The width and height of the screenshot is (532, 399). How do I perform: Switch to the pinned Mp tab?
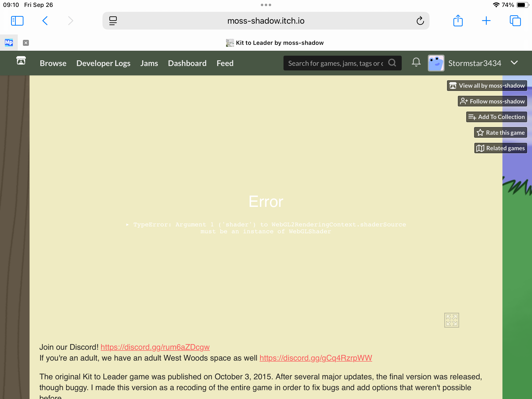pos(9,43)
